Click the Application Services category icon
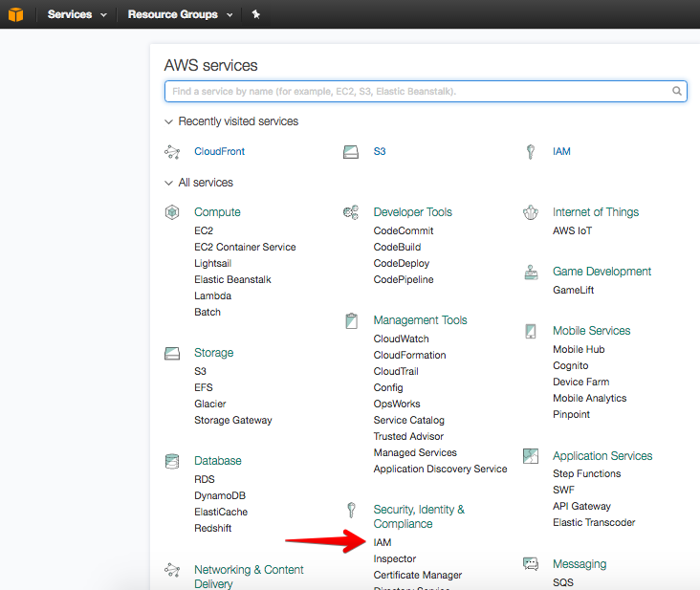Screen dimensions: 700x590 click(531, 456)
